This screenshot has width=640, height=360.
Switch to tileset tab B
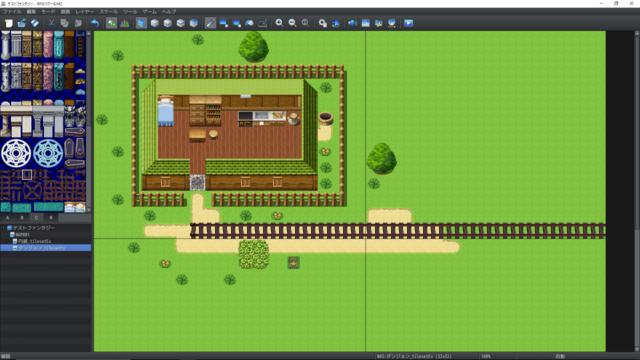(22, 218)
